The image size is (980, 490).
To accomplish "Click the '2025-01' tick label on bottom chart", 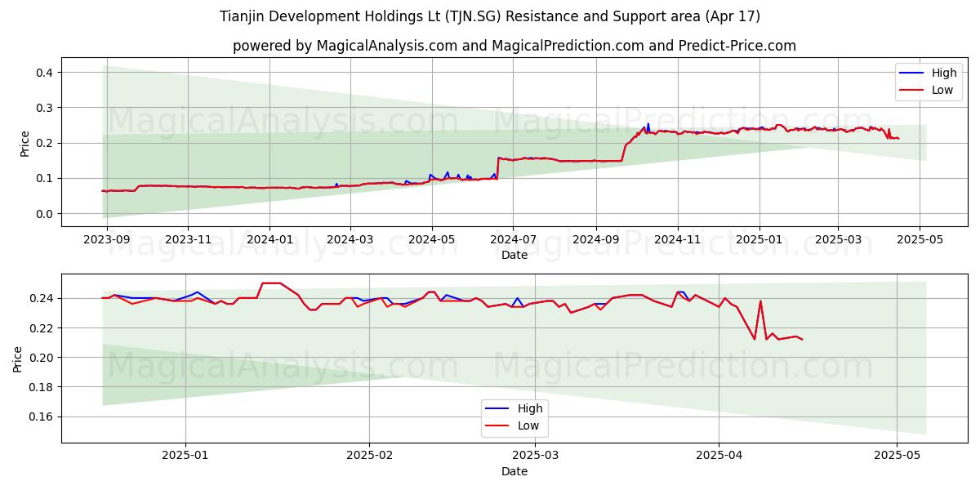I will 185,457.
